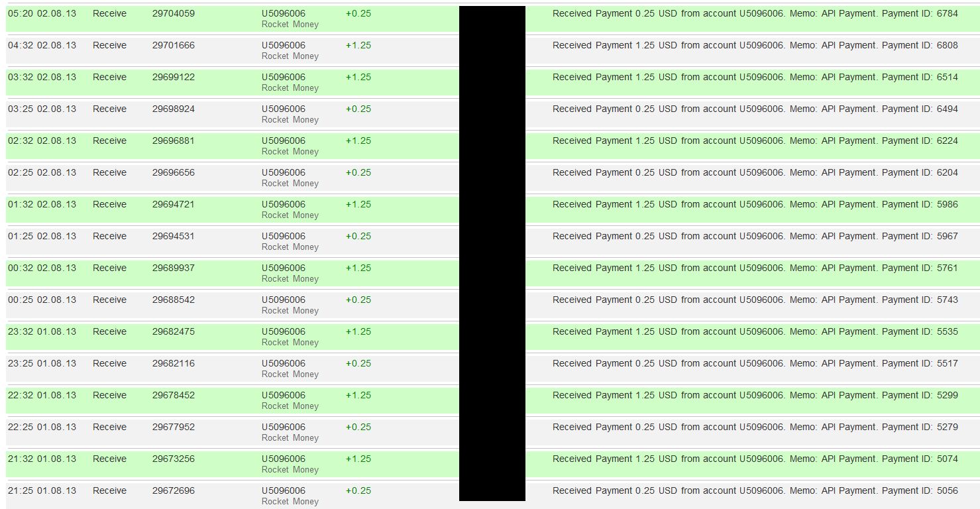Click the +0.25 amount in the 21:25 row
Screen dimensions: 980x509
click(x=358, y=490)
